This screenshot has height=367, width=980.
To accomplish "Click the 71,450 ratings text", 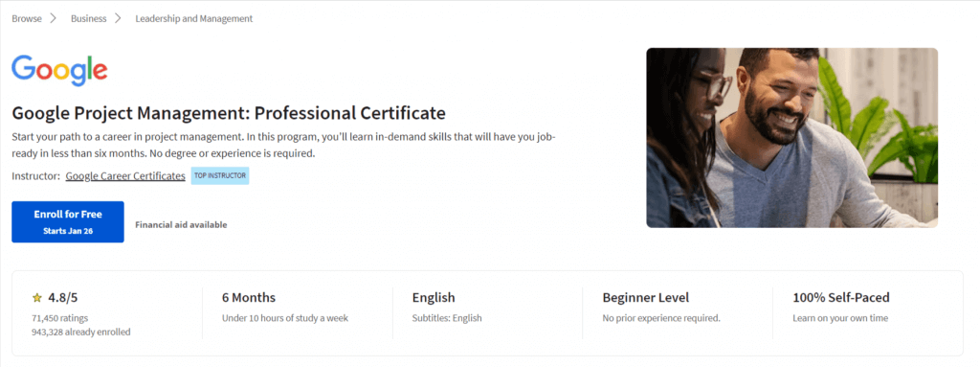I will 60,318.
